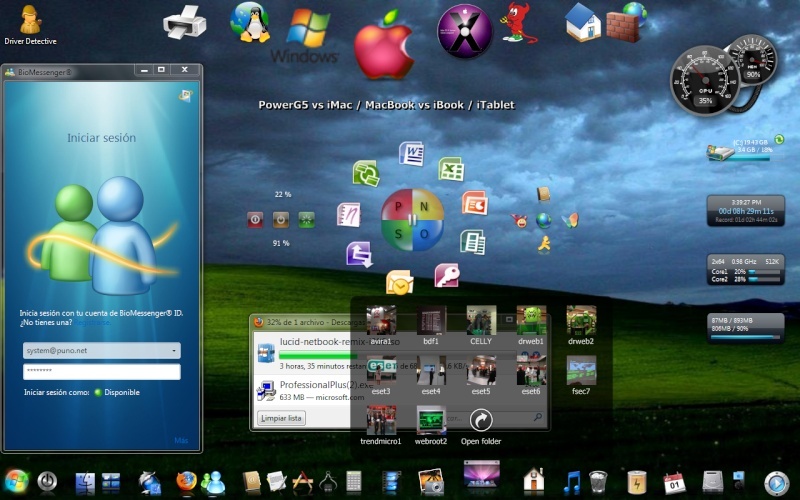800x500 pixels.
Task: Click the password field in BioMessenger
Action: [102, 371]
